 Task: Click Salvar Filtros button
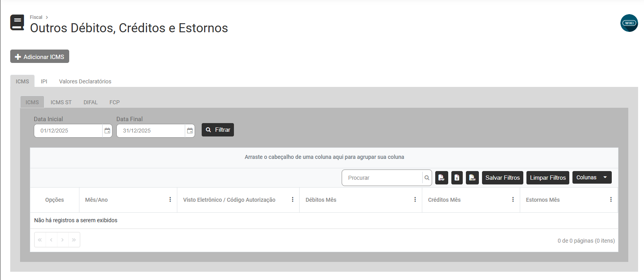point(502,178)
